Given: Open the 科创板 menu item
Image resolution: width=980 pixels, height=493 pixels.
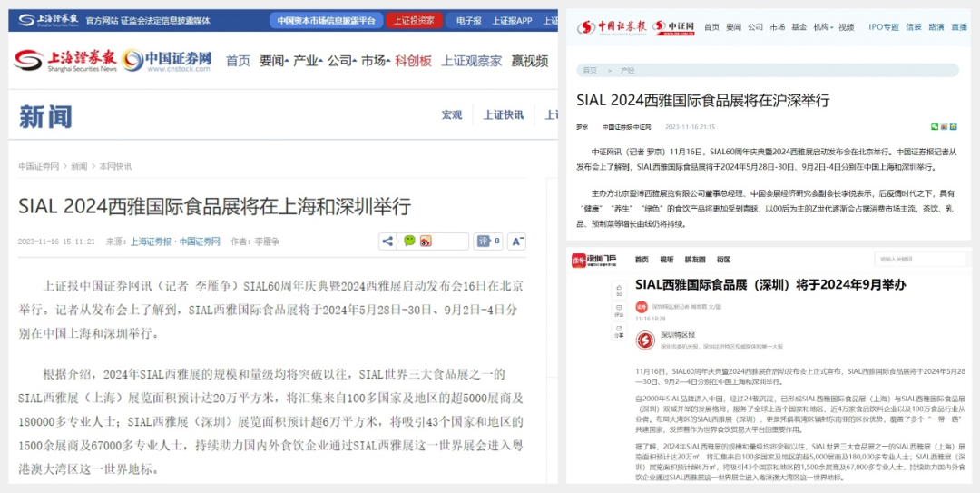Looking at the screenshot, I should 413,61.
